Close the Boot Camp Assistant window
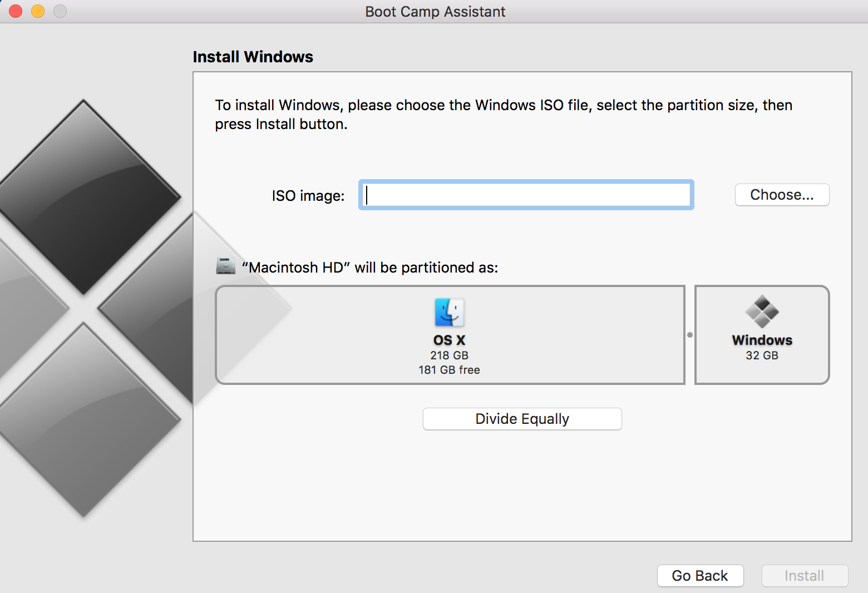Viewport: 868px width, 593px height. [16, 11]
